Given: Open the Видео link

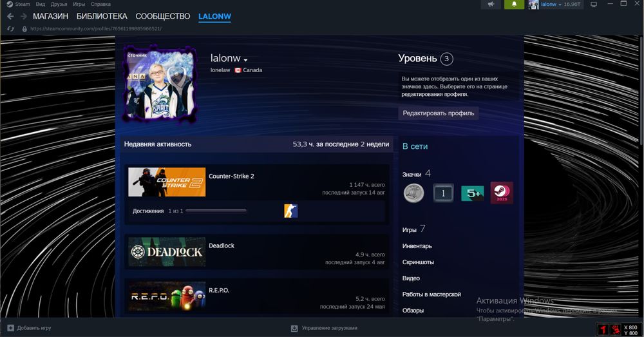Looking at the screenshot, I should pyautogui.click(x=411, y=278).
